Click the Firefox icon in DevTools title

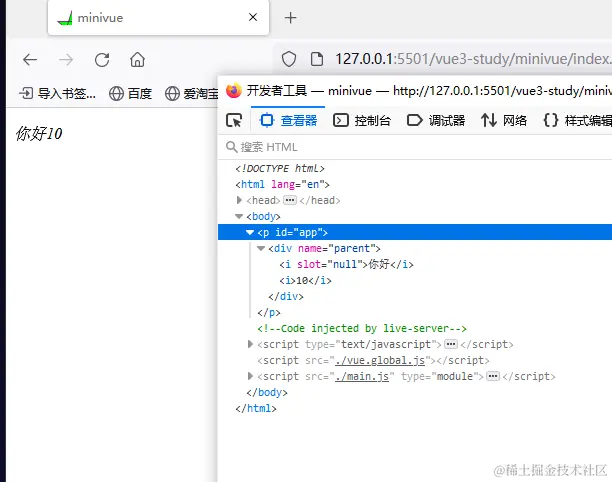(234, 91)
